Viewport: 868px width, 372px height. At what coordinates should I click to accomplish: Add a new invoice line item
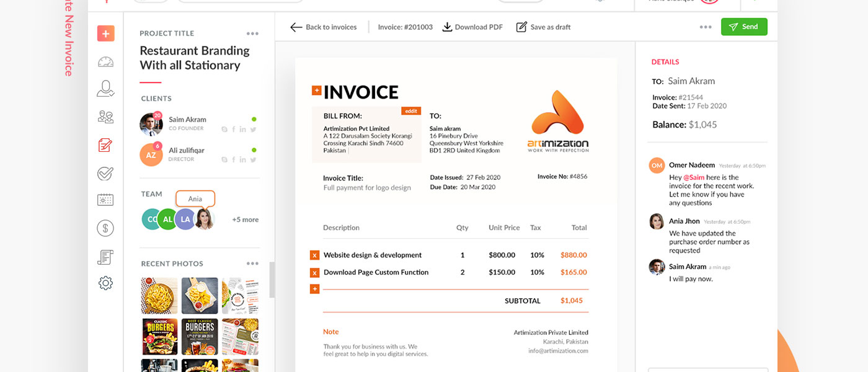(314, 289)
